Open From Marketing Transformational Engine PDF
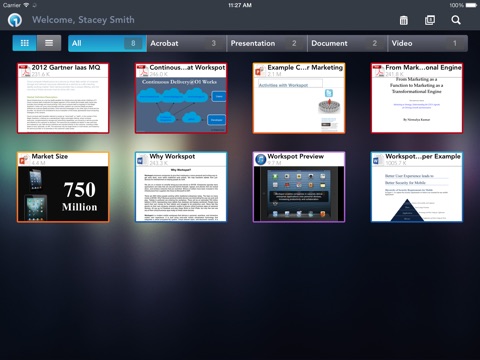The image size is (480, 360). click(417, 98)
